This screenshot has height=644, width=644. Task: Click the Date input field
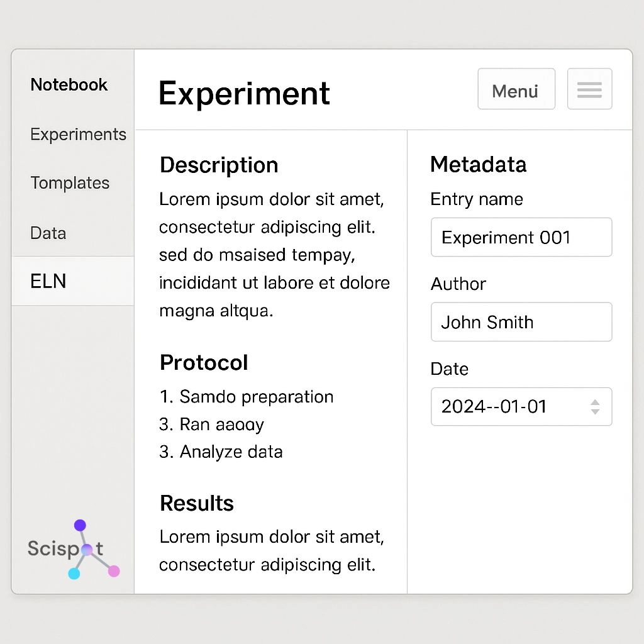coord(509,407)
